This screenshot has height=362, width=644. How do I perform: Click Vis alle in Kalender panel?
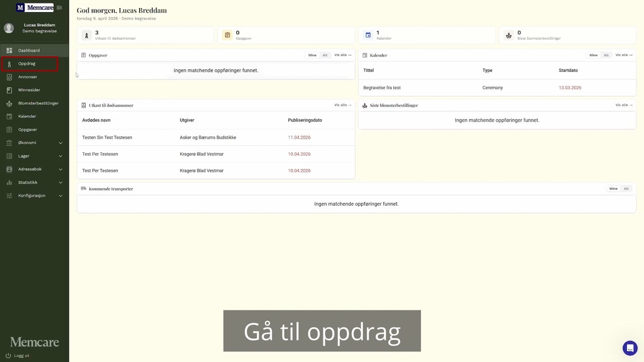coord(624,55)
